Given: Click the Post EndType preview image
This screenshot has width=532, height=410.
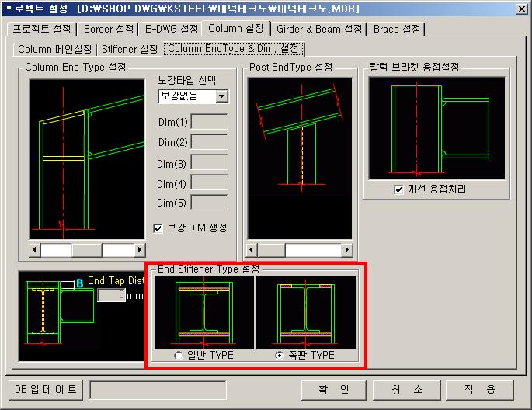Looking at the screenshot, I should pos(300,158).
